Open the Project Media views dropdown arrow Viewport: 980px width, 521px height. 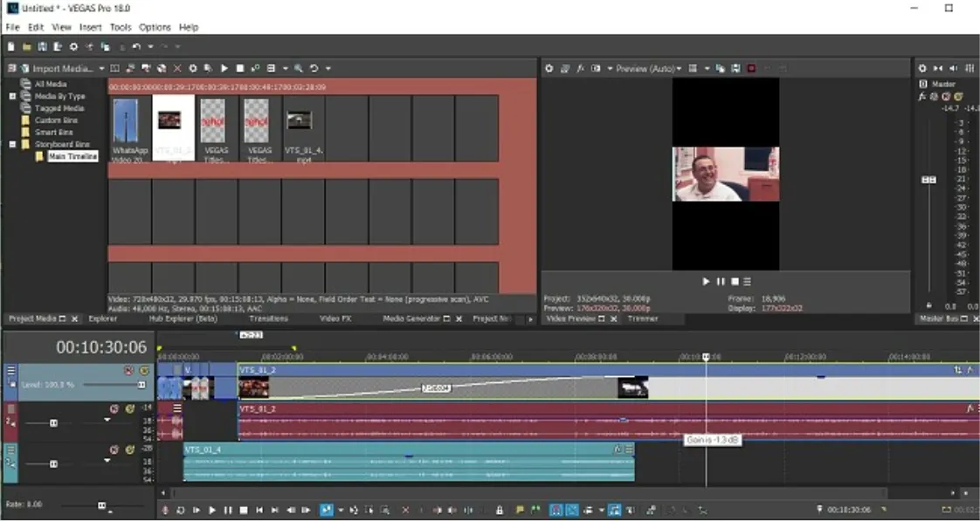[x=286, y=69]
